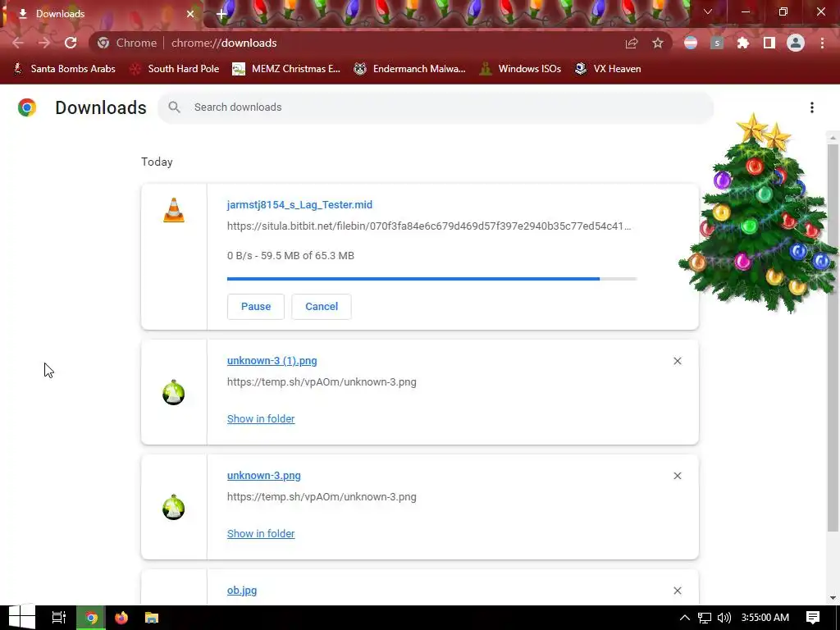The height and width of the screenshot is (630, 840).
Task: Open the Endermanch Malwa... bookmark
Action: [x=410, y=69]
